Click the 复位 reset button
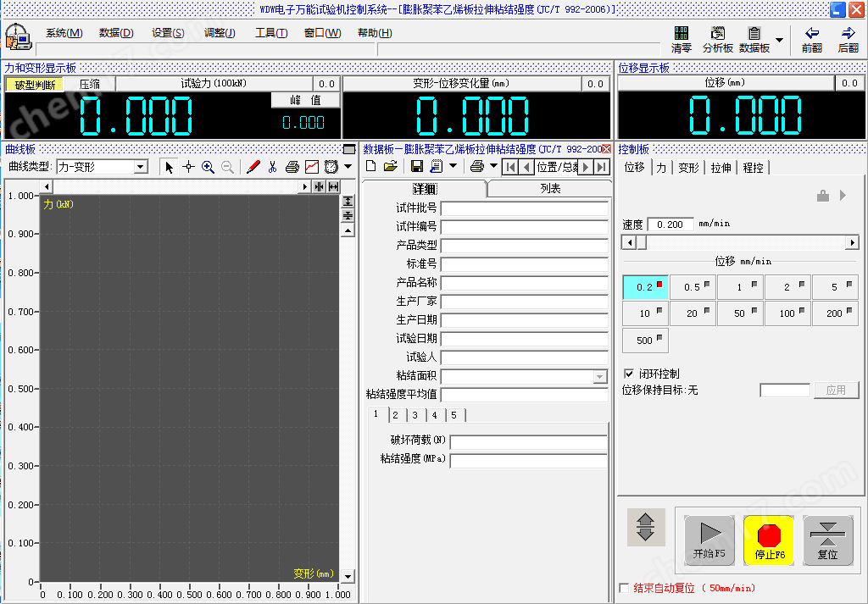The image size is (868, 604). tap(828, 540)
